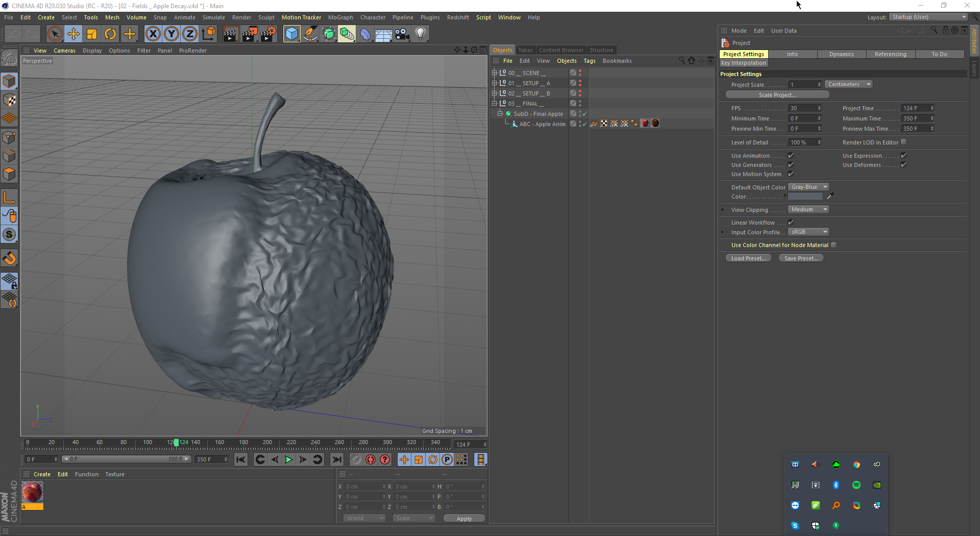
Task: Open Key Interpolation tab
Action: pos(743,63)
